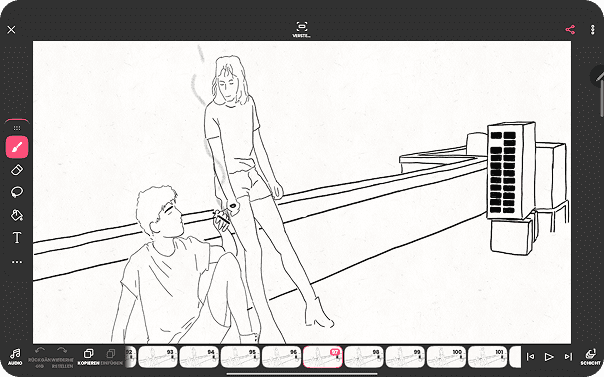The image size is (604, 377).
Task: Select frame 94 thumbnail
Action: pos(199,357)
